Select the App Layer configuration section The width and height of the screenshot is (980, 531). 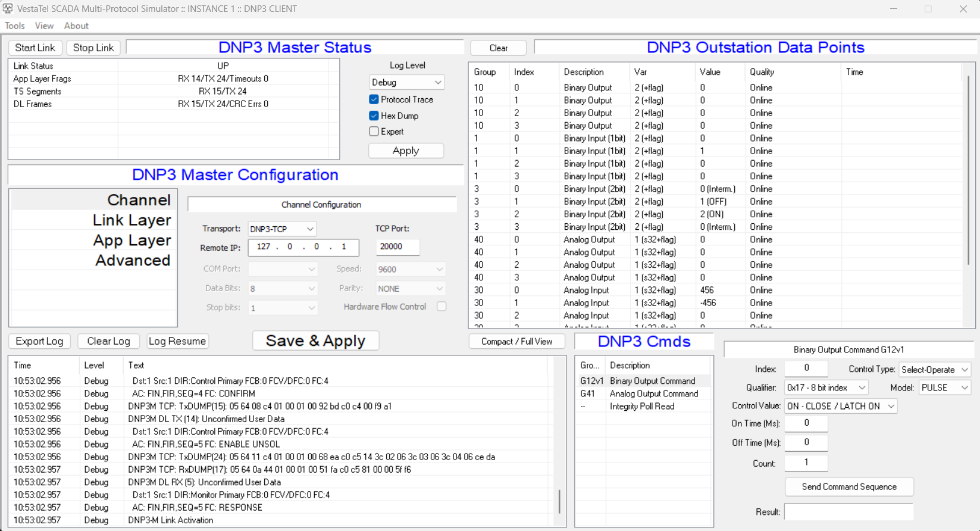click(131, 240)
